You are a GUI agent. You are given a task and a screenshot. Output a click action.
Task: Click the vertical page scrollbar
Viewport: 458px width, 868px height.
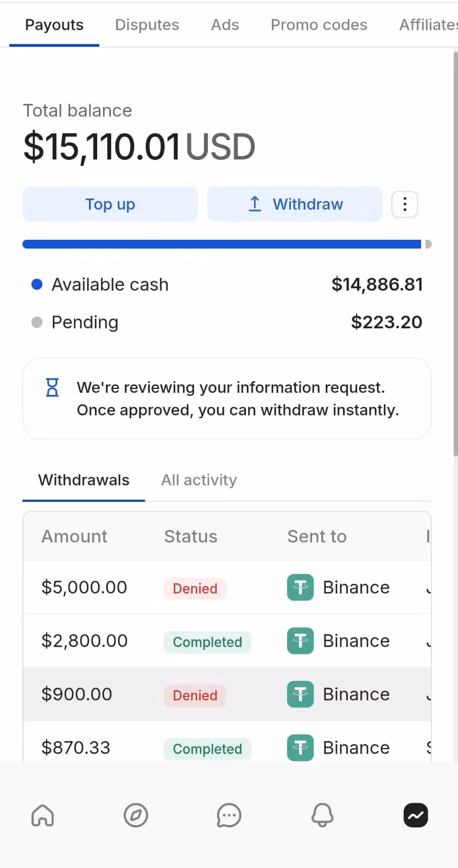[x=455, y=255]
